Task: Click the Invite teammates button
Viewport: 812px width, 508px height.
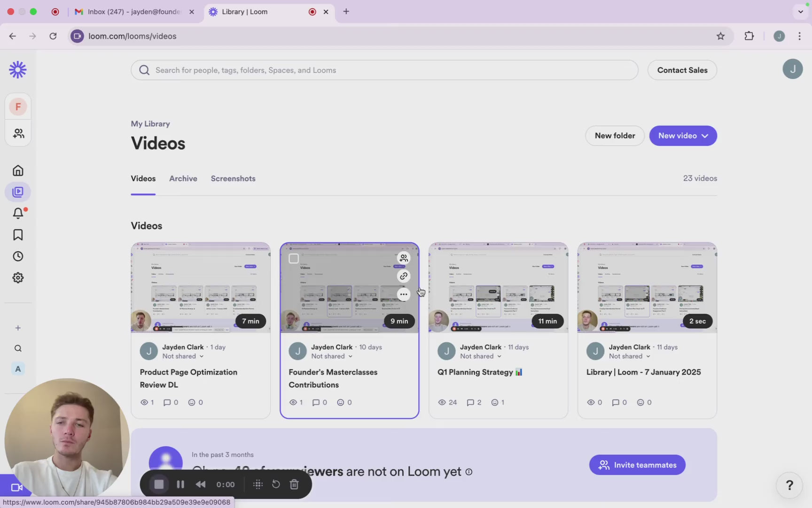Action: [x=637, y=465]
